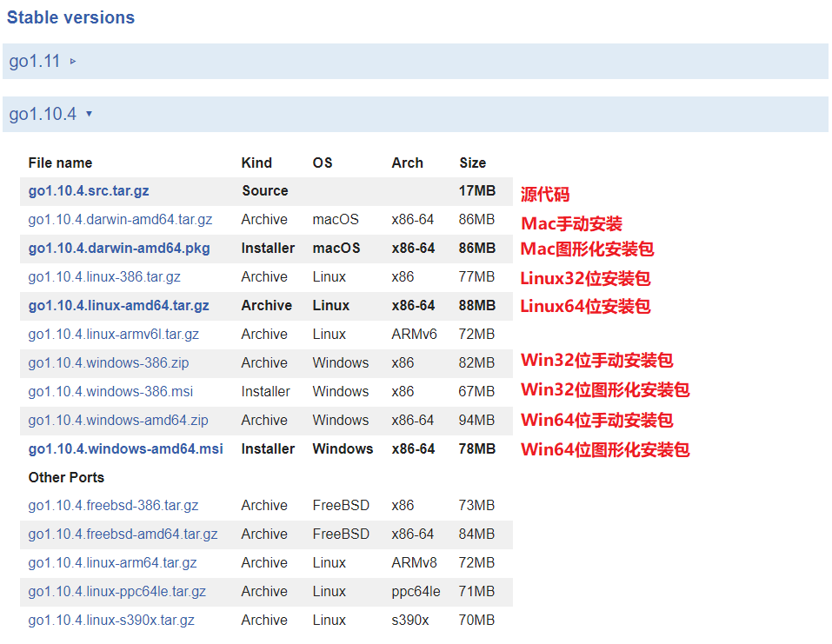Download go1.10.4.linux-amd64.tar.gz archive
This screenshot has height=644, width=832.
point(119,306)
